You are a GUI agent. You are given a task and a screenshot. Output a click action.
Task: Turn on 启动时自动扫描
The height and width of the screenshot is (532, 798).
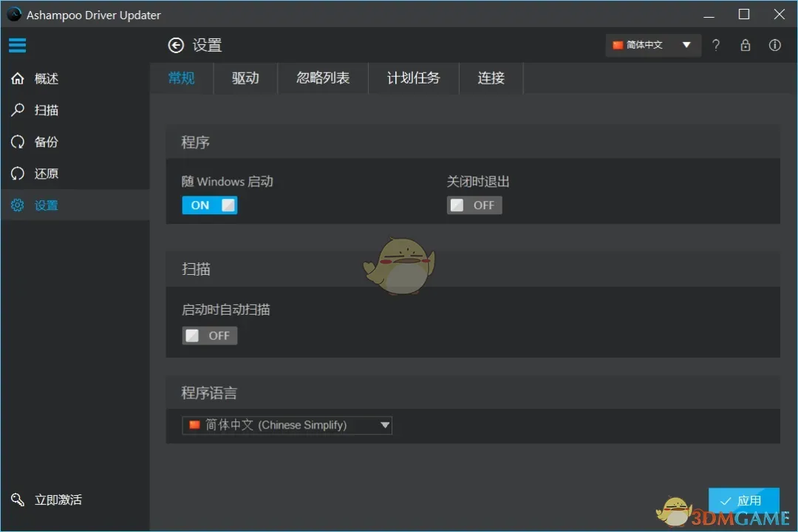pyautogui.click(x=209, y=335)
